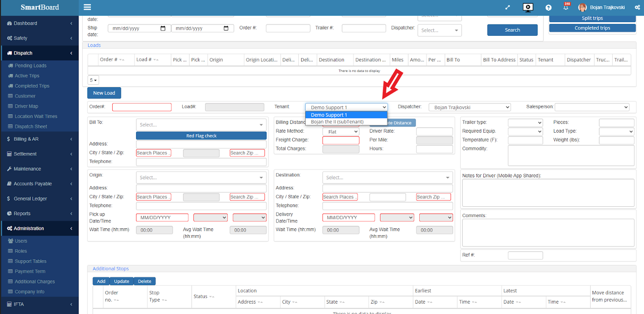Open the IFTA menu section

[39, 305]
